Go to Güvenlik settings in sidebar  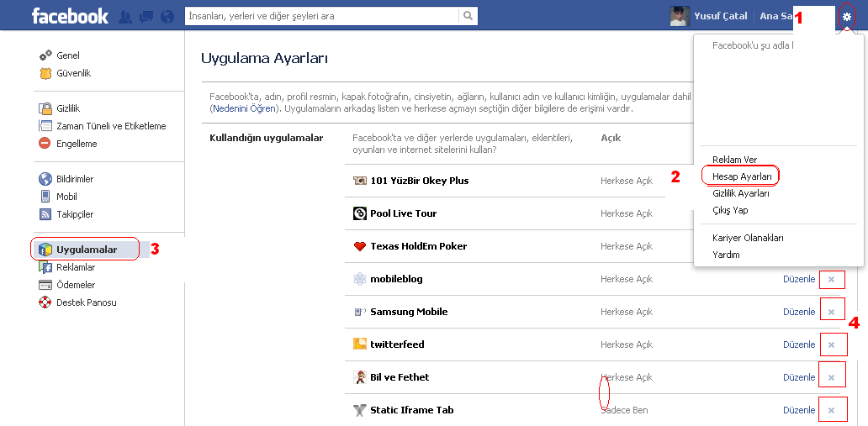[73, 73]
